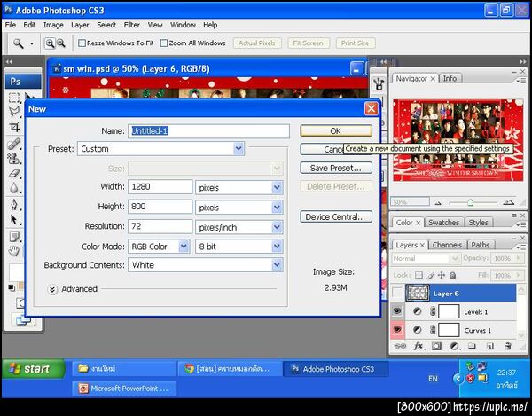Open the Image menu

[53, 25]
